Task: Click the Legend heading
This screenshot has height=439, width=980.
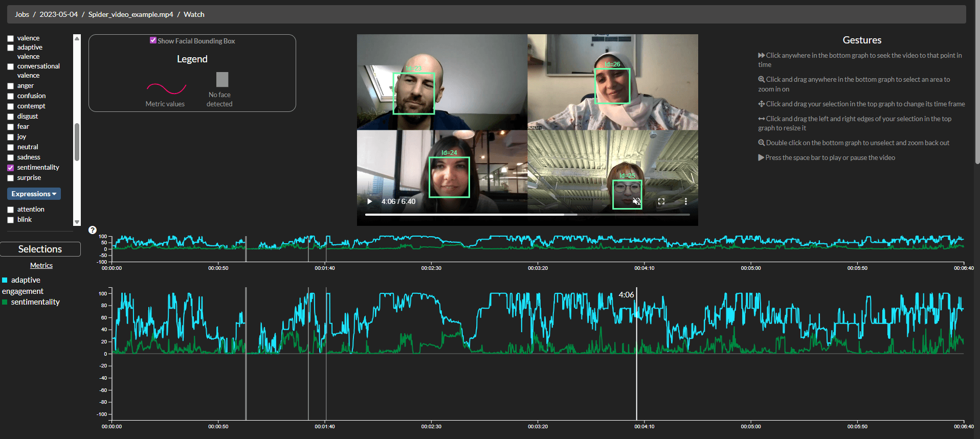Action: coord(192,59)
